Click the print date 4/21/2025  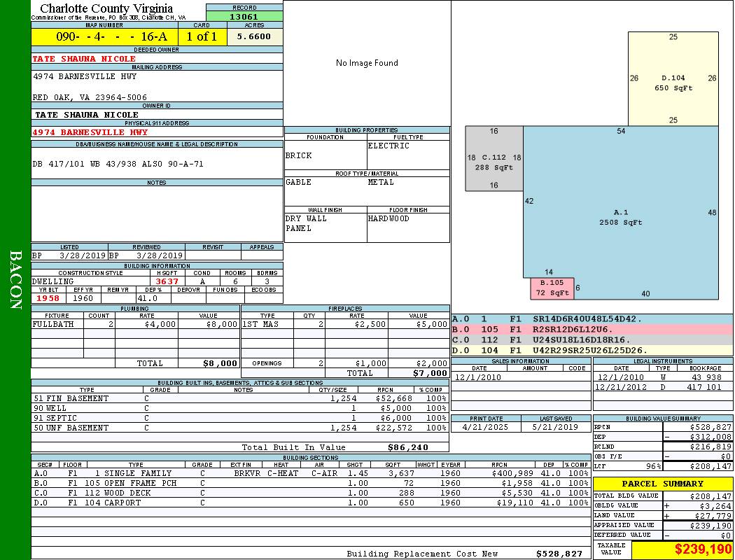[485, 427]
